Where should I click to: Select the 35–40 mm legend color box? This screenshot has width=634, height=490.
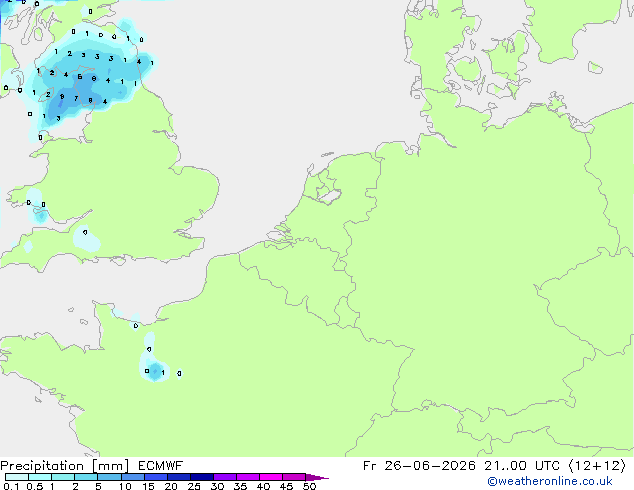(x=248, y=477)
